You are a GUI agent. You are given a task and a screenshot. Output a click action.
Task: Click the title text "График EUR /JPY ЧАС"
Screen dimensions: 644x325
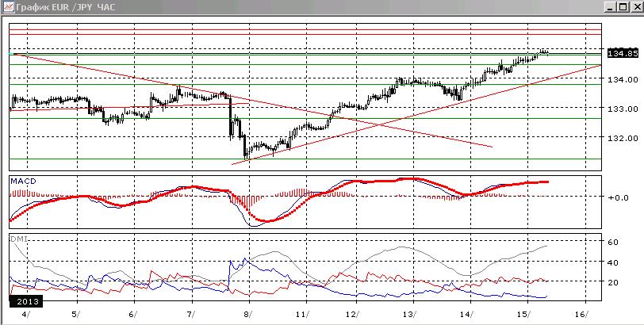click(65, 7)
